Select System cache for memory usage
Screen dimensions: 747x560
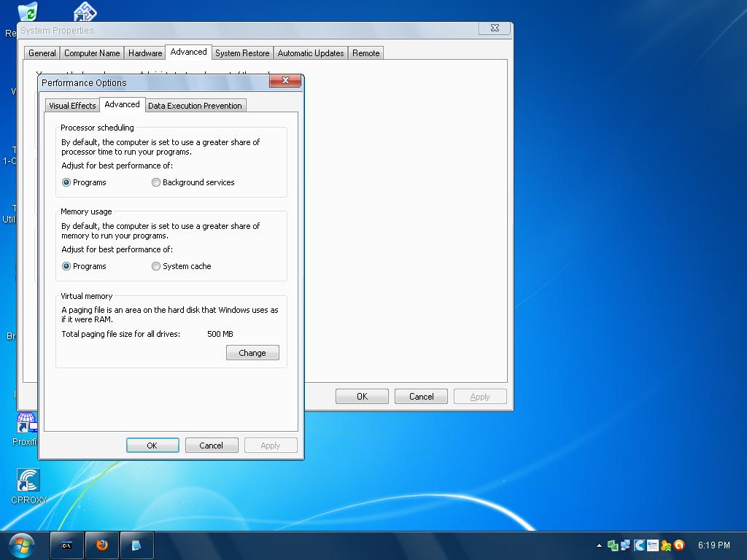156,266
